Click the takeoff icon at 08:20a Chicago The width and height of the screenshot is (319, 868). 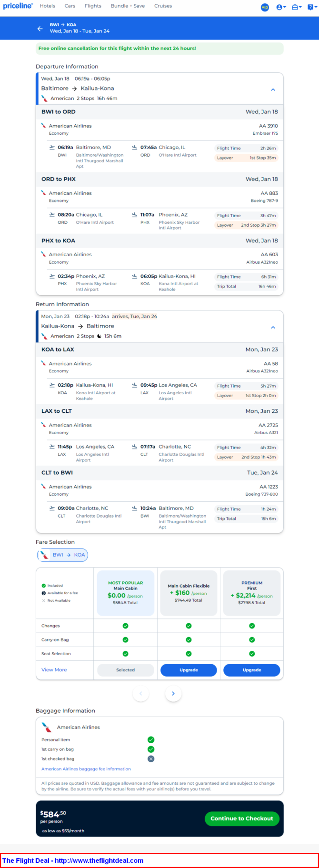pos(52,215)
